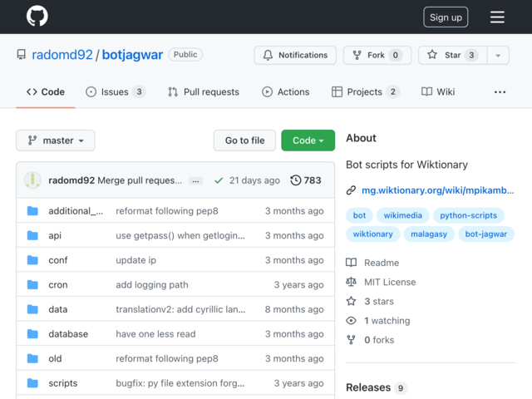Open 'translationv2: add cyrillic lan...' commit
532x399 pixels.
pyautogui.click(x=180, y=309)
